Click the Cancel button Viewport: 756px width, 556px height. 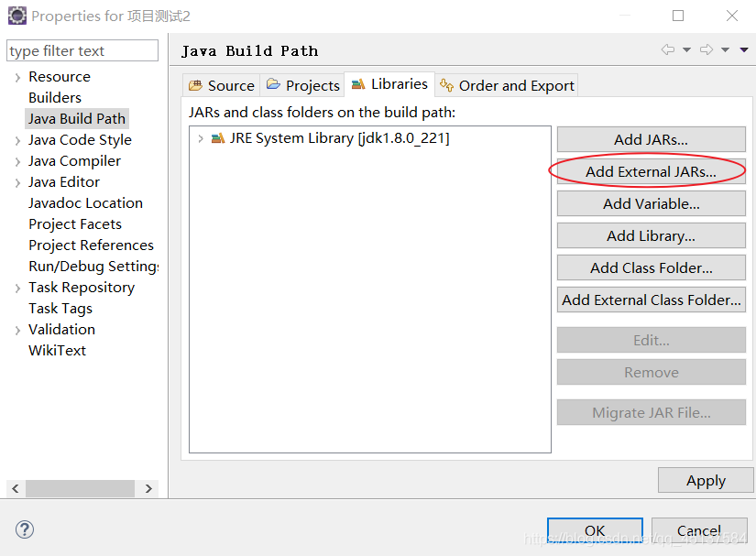[699, 530]
